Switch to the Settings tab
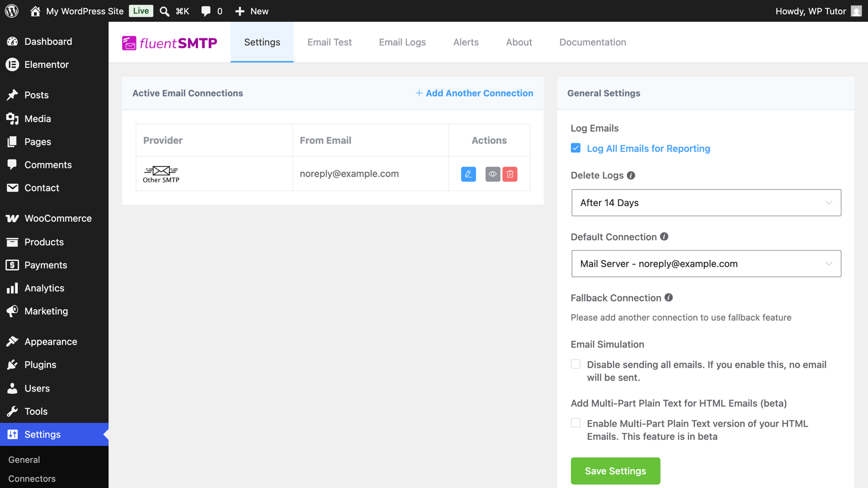The height and width of the screenshot is (488, 868). (x=262, y=42)
